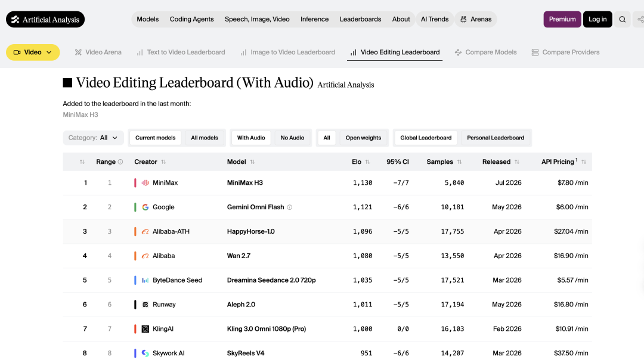Open the search magnifier icon
This screenshot has width=644, height=363.
point(622,19)
